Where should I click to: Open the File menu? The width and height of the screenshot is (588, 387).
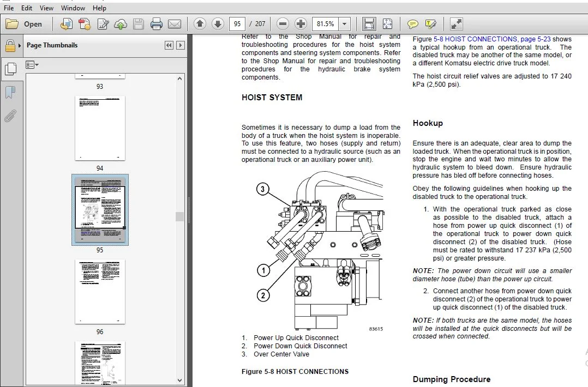pyautogui.click(x=9, y=8)
